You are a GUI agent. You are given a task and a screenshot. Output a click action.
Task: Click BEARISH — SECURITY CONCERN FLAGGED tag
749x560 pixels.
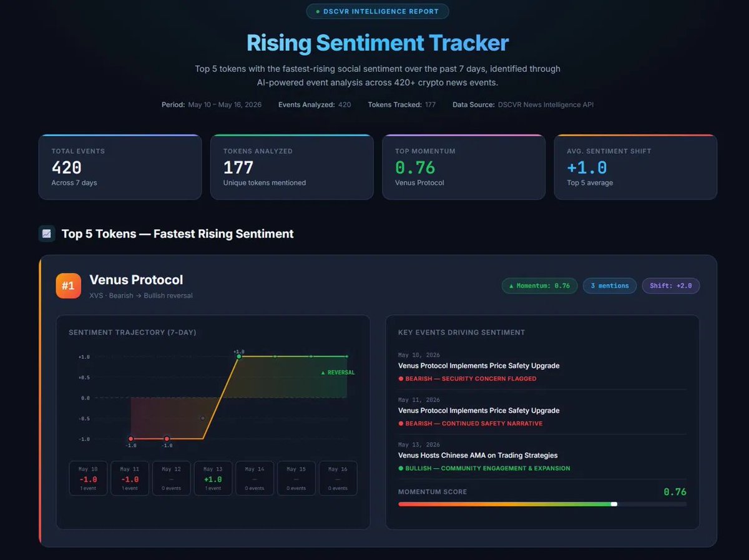[468, 379]
